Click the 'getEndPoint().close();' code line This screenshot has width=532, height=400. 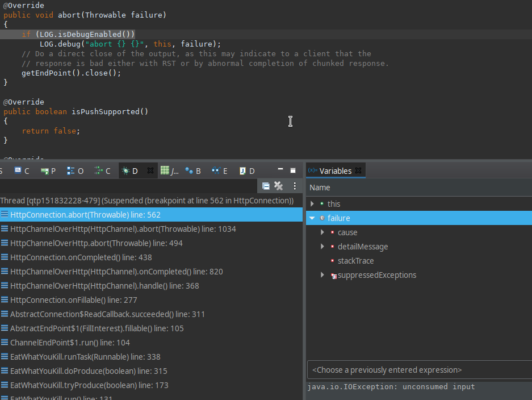pyautogui.click(x=71, y=73)
